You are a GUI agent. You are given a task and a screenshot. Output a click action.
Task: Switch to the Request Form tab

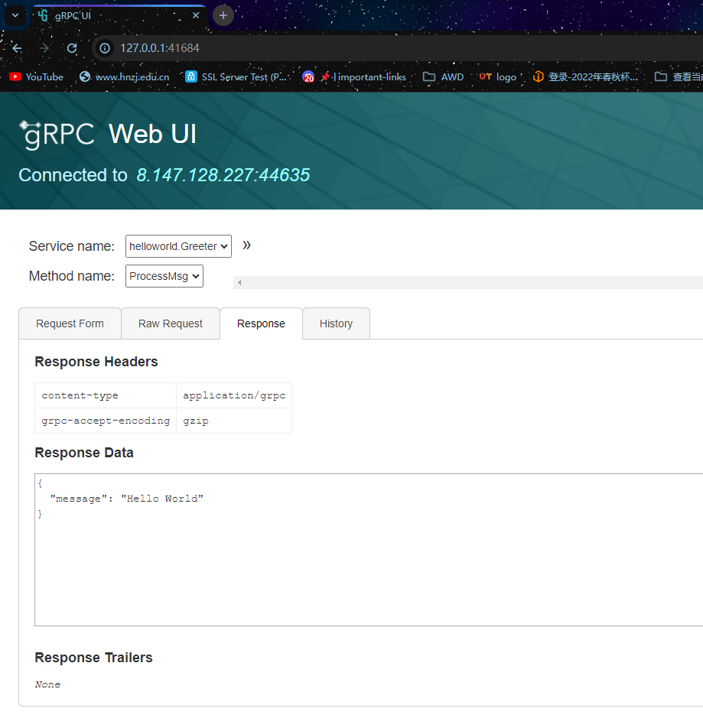click(70, 323)
